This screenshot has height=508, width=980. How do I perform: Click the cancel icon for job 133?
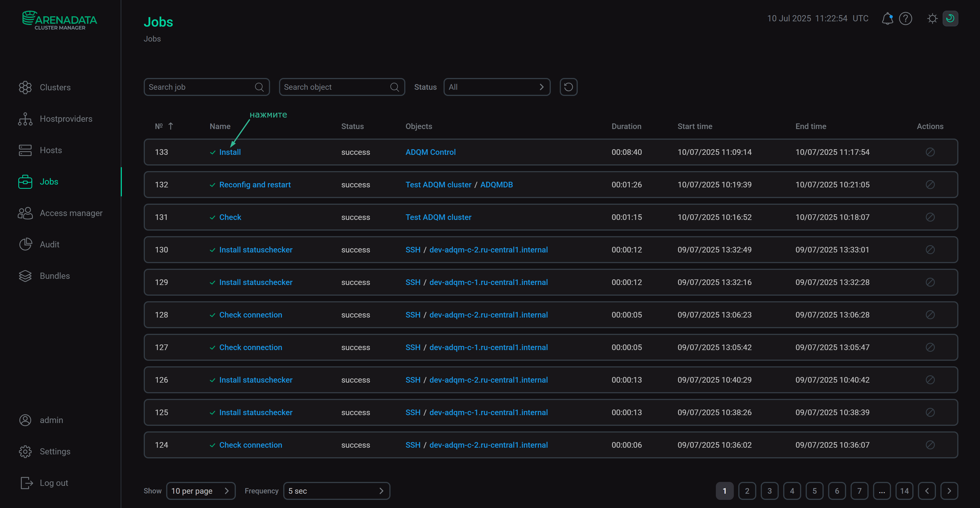point(930,152)
